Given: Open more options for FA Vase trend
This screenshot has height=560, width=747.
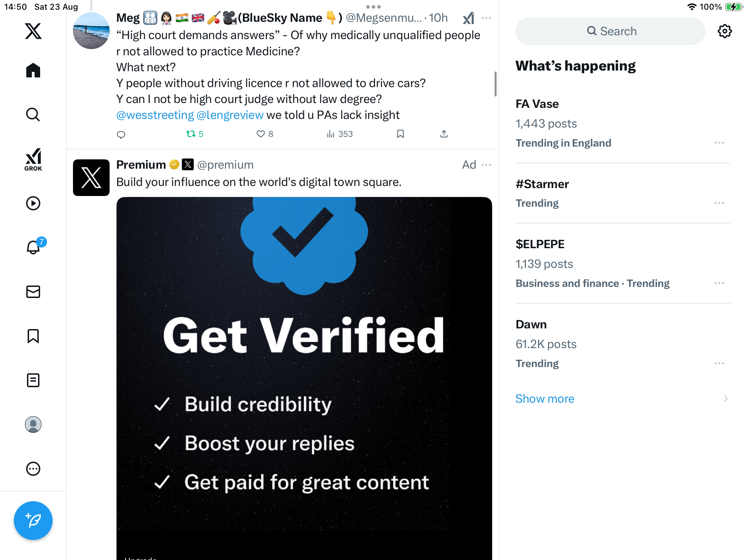Looking at the screenshot, I should click(x=719, y=143).
